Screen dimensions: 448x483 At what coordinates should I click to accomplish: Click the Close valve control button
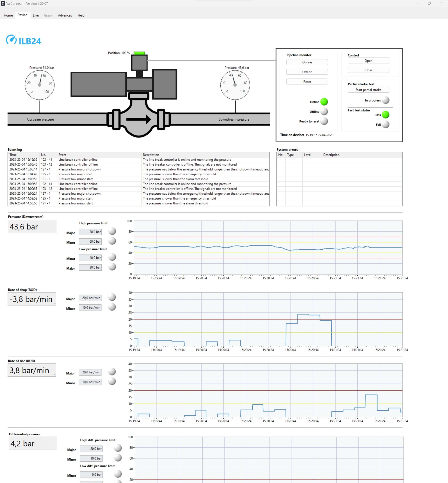point(368,70)
